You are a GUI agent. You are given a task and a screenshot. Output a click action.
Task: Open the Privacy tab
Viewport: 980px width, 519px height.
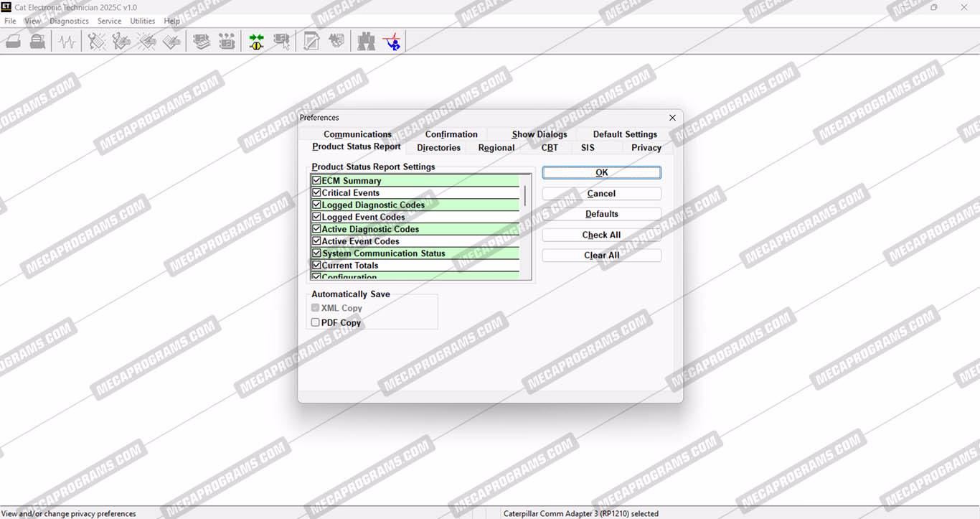point(646,148)
